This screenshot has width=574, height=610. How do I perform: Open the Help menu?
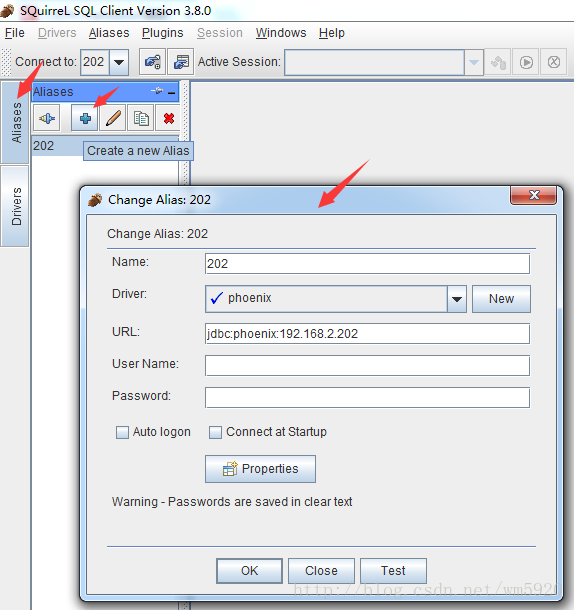point(332,33)
